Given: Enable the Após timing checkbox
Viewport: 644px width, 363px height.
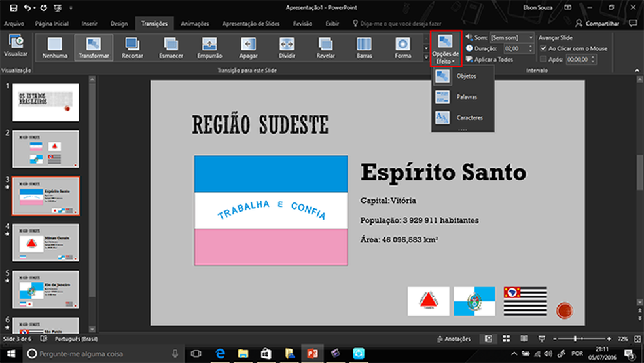Looking at the screenshot, I should [543, 59].
